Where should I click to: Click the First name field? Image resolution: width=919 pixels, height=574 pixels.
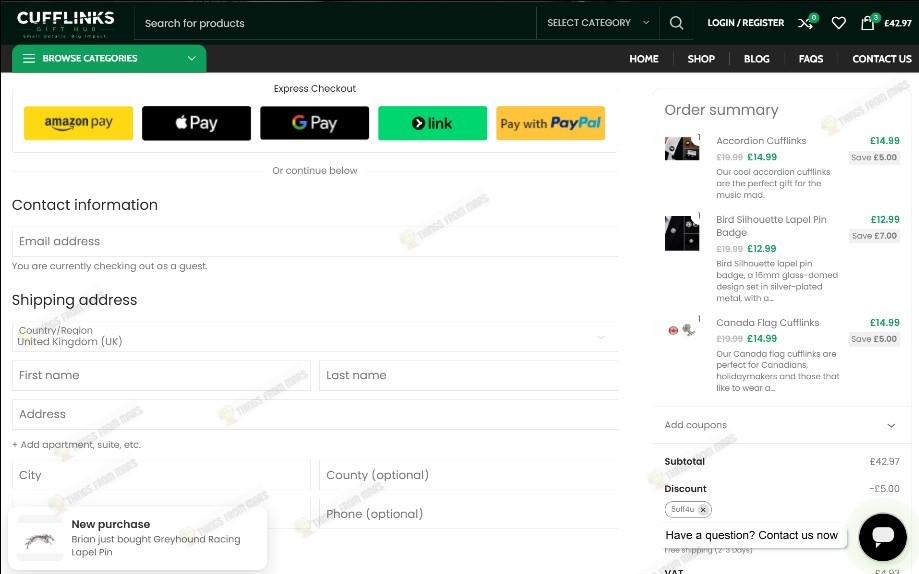(x=161, y=375)
